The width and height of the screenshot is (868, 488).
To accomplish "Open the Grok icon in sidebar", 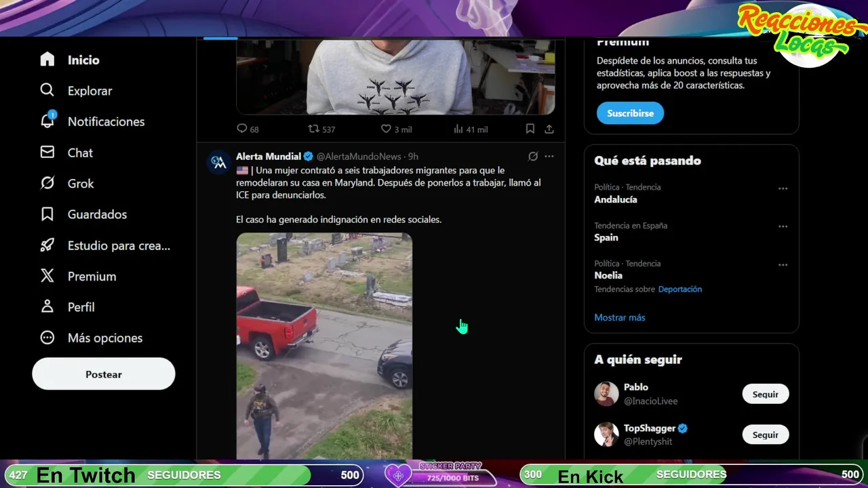I will pyautogui.click(x=47, y=183).
